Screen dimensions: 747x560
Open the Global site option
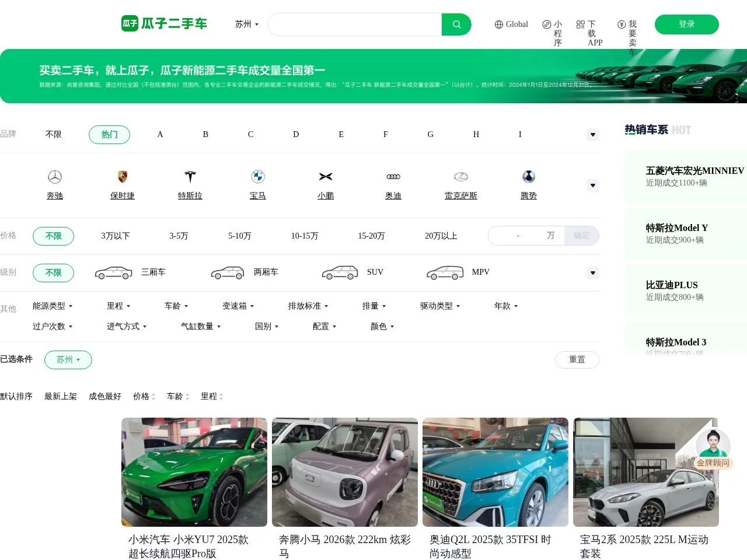click(x=511, y=24)
